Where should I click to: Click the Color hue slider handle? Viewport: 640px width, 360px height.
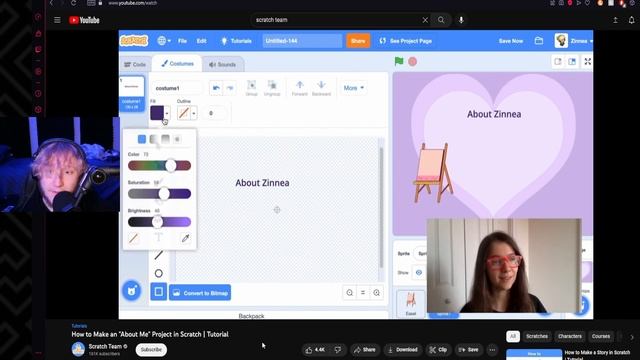(171, 165)
